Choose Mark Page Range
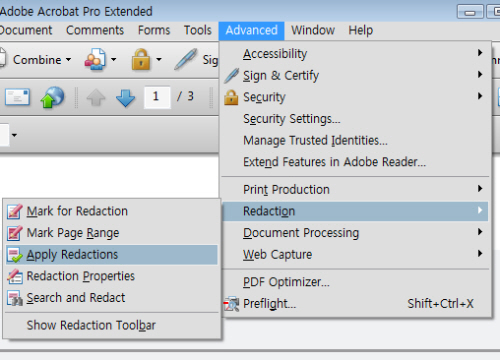The image size is (500, 360). click(112, 233)
